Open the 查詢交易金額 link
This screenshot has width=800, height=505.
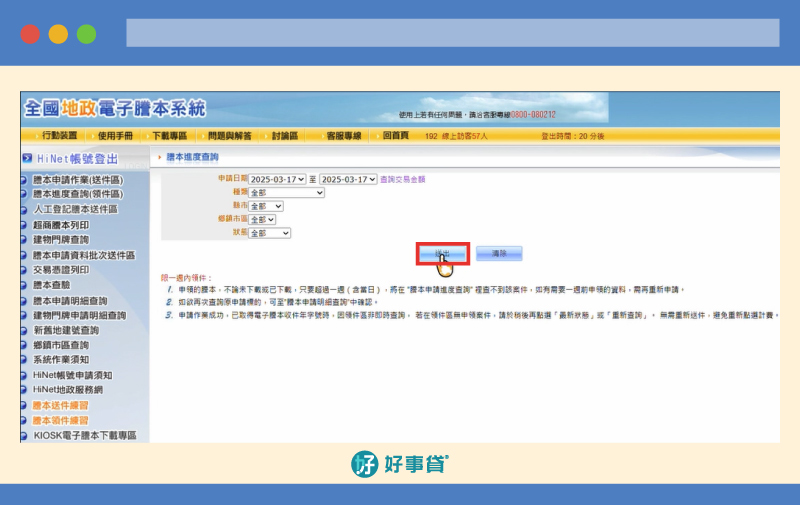pyautogui.click(x=403, y=180)
